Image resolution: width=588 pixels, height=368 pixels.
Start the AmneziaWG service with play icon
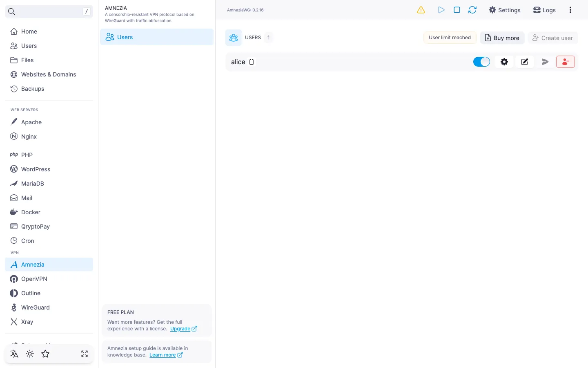(x=441, y=10)
